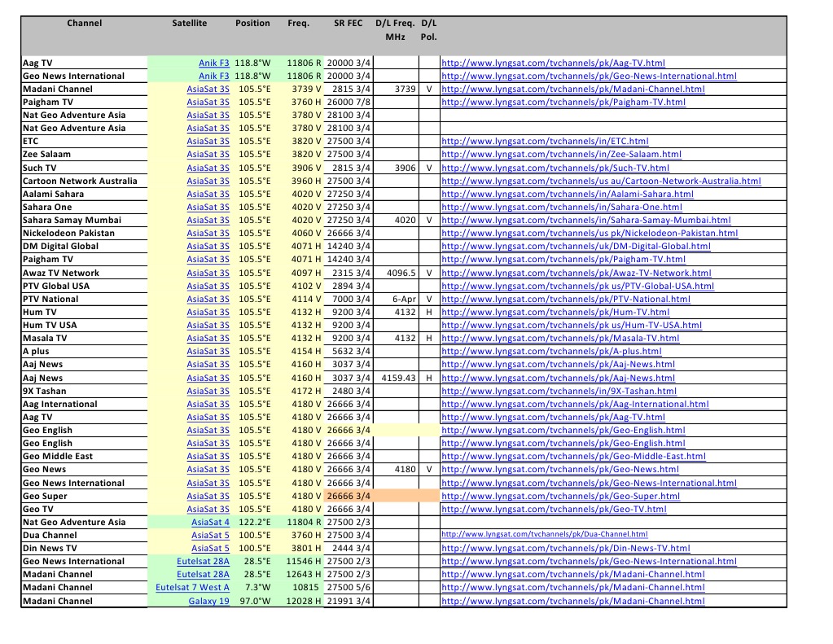Select the 6-Apr D/L frequency cell

(396, 299)
